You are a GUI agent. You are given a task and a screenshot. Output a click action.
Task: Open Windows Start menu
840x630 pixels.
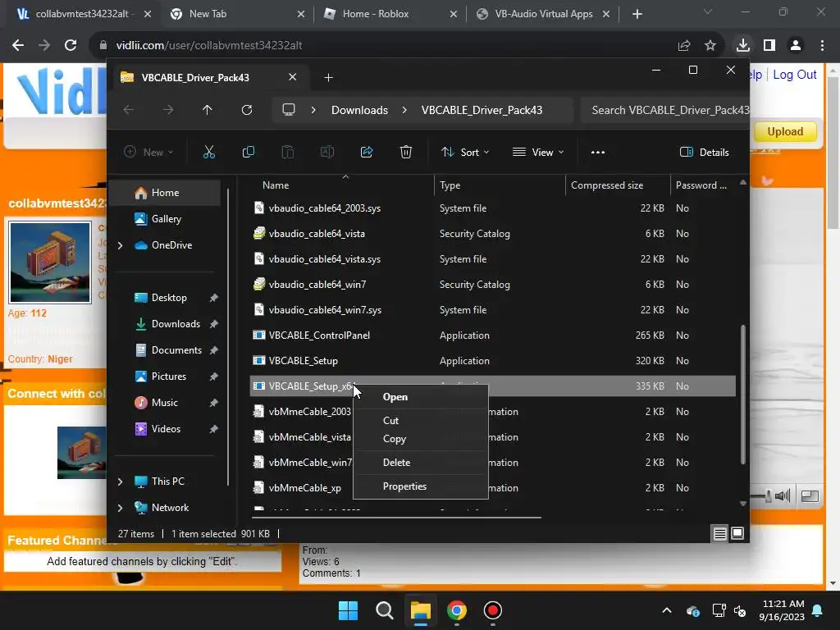pos(348,610)
